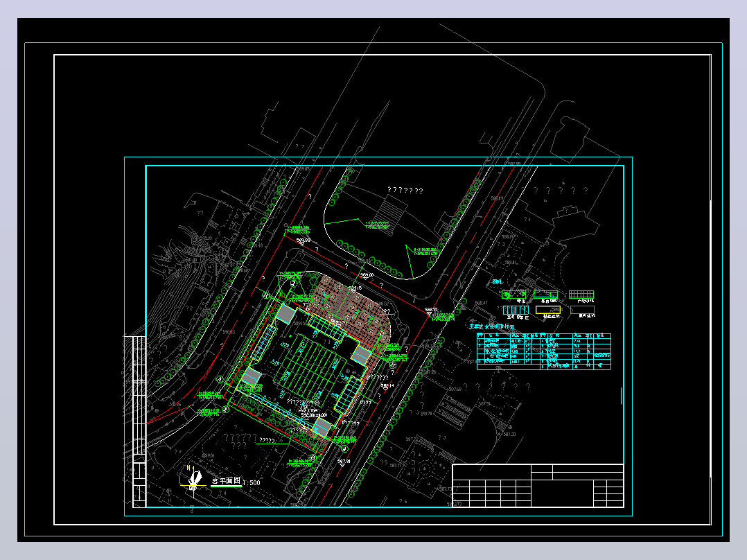This screenshot has height=560, width=747.
Task: Click the gray square at the building's north corner
Action: [285, 314]
